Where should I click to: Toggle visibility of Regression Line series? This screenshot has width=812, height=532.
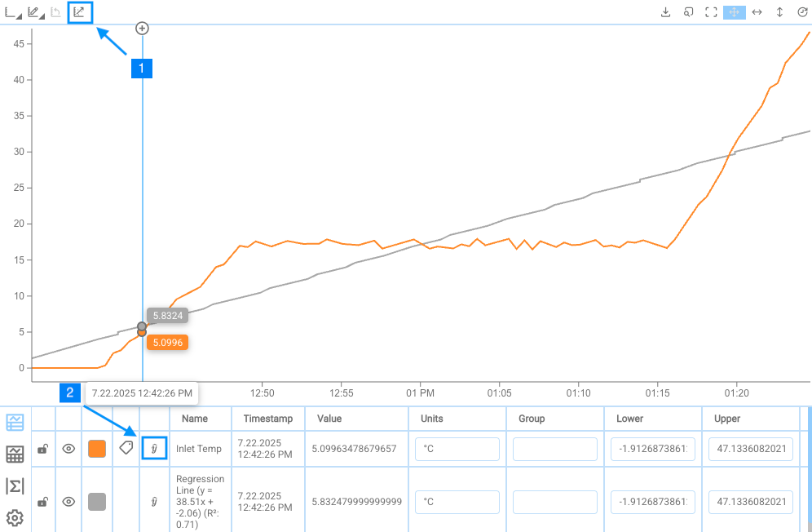(69, 501)
